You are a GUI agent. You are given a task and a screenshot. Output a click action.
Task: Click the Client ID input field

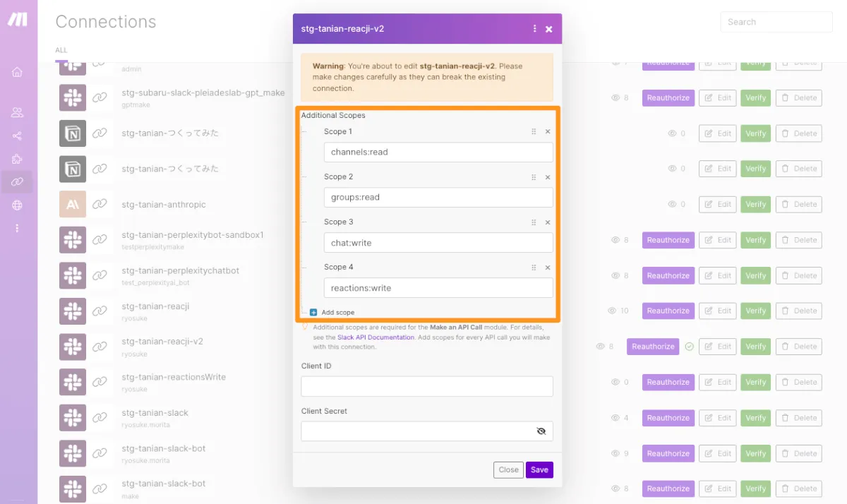pos(426,386)
